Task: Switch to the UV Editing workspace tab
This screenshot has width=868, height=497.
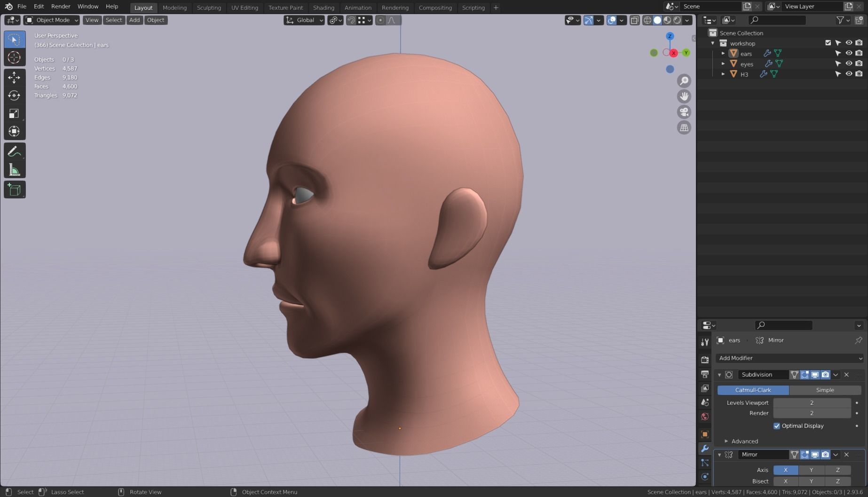Action: pos(245,8)
